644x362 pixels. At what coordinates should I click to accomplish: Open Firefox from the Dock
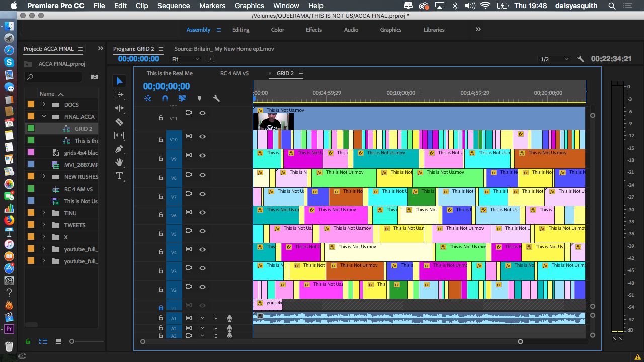click(9, 220)
